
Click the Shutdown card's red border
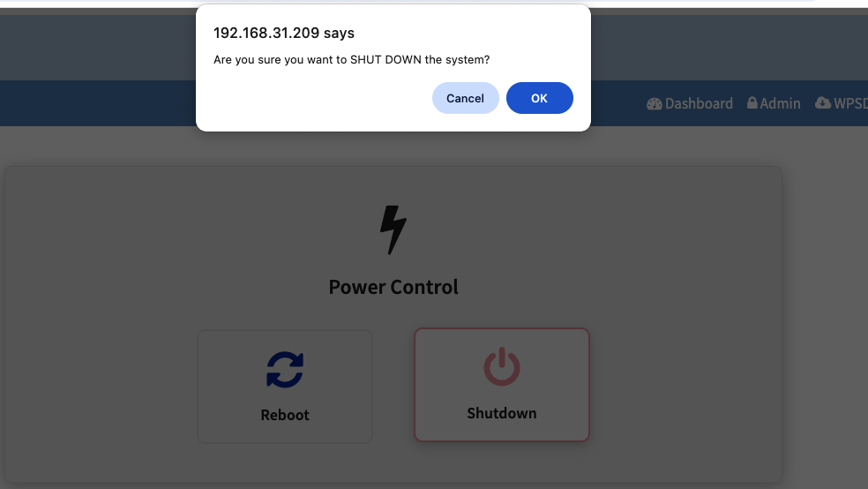tap(415, 384)
